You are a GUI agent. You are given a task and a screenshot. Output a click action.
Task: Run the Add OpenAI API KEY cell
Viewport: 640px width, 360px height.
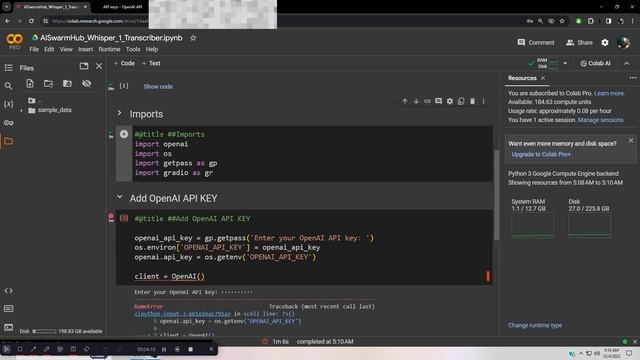(x=124, y=218)
